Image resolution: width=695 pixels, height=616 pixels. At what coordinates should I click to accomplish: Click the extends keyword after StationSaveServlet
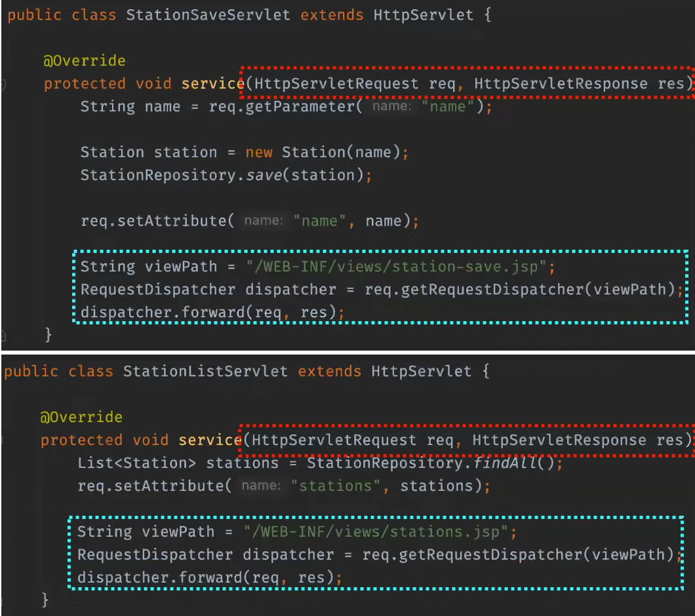[x=332, y=15]
